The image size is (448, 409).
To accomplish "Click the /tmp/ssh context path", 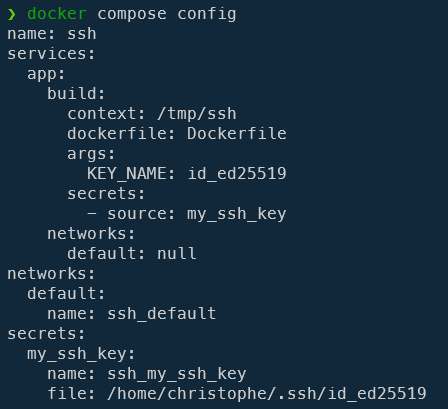I will point(197,114).
